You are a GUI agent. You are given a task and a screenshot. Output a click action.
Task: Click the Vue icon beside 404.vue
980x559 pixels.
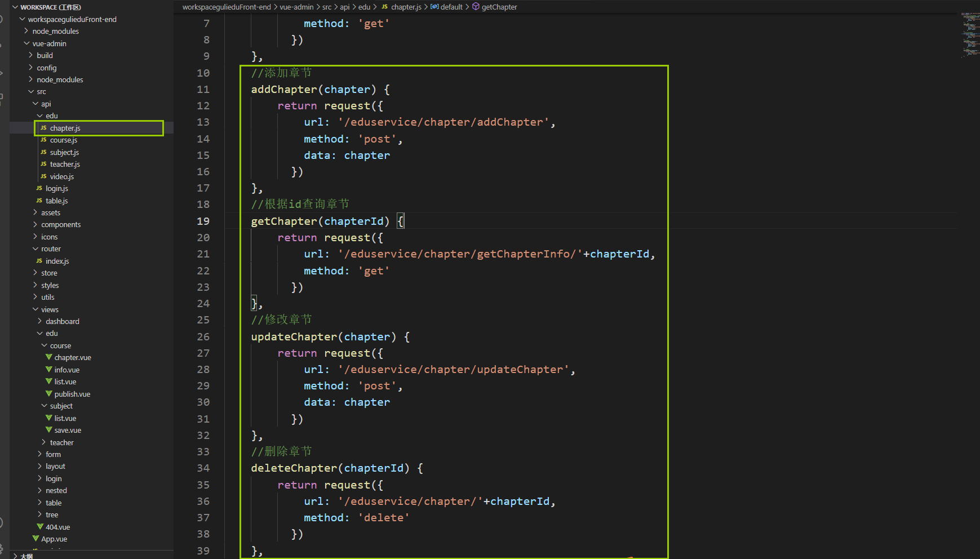click(40, 527)
